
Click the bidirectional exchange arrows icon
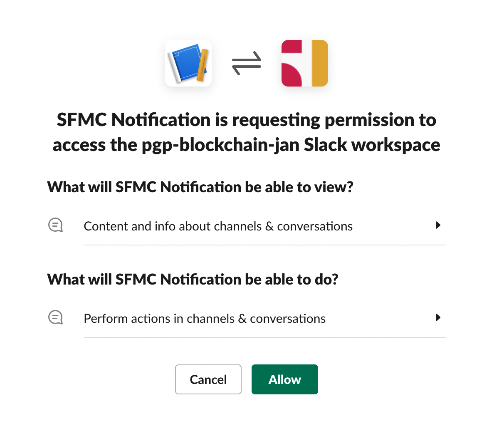pyautogui.click(x=247, y=63)
